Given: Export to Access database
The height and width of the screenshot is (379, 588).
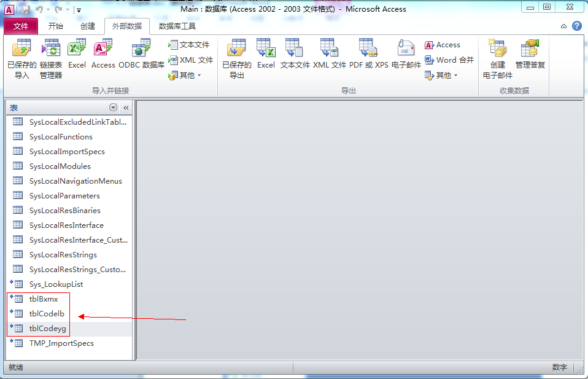Looking at the screenshot, I should (443, 45).
